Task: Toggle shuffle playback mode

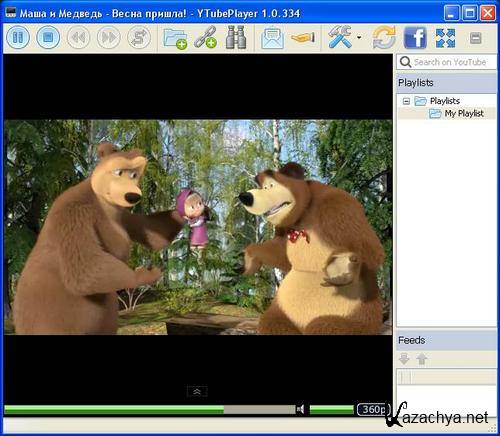Action: coord(139,37)
